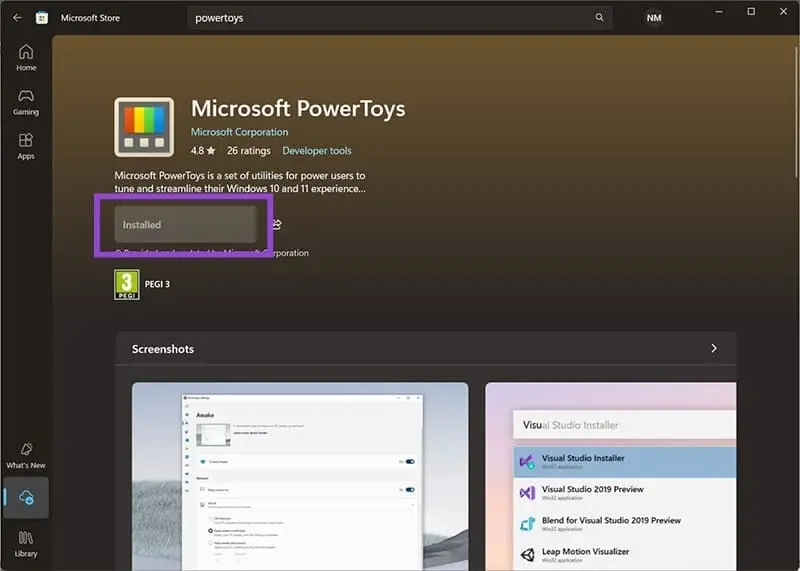
Task: Expand Screenshots with the chevron arrow
Action: (x=714, y=349)
